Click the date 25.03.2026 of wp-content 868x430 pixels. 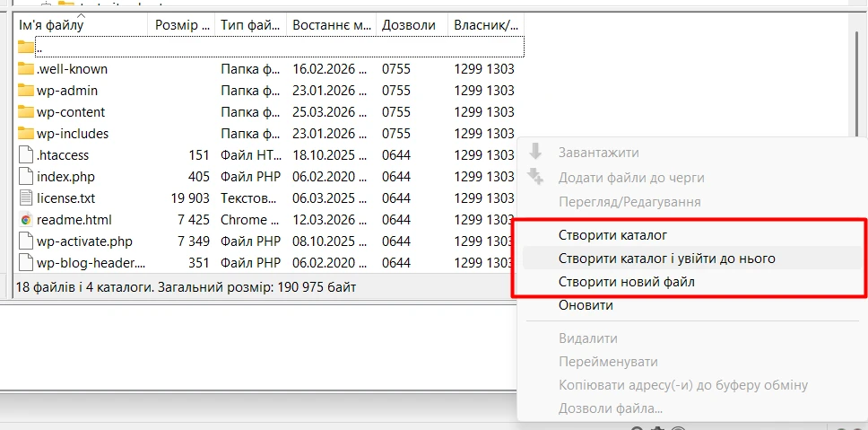[x=329, y=112]
